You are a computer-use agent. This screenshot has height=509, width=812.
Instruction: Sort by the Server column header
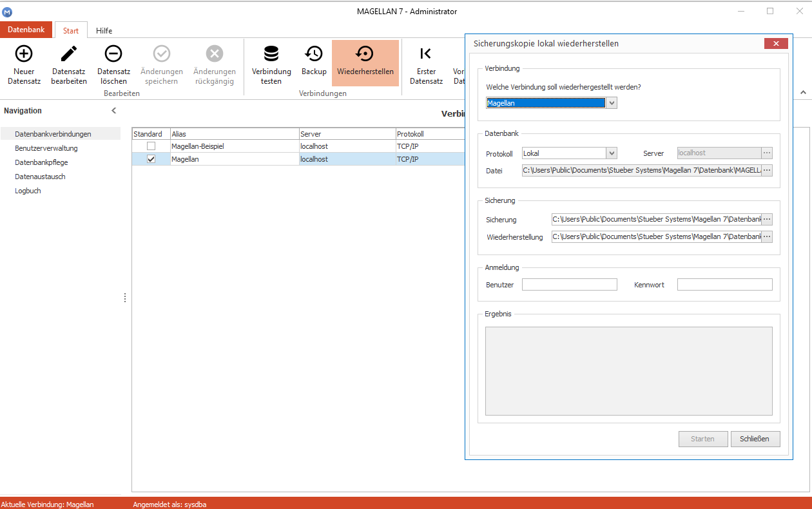[x=347, y=134]
